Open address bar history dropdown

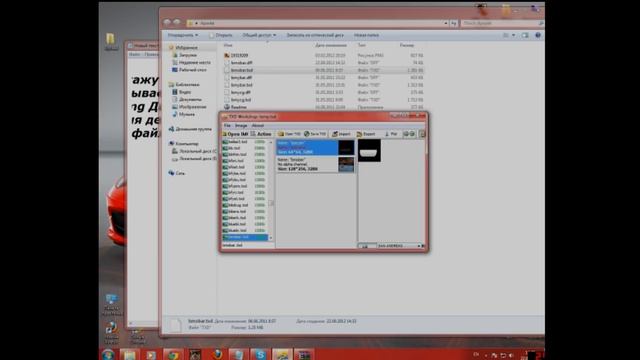pyautogui.click(x=446, y=23)
